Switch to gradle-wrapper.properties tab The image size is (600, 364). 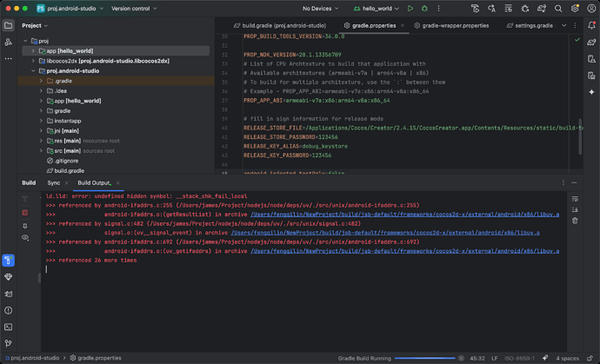coord(455,26)
